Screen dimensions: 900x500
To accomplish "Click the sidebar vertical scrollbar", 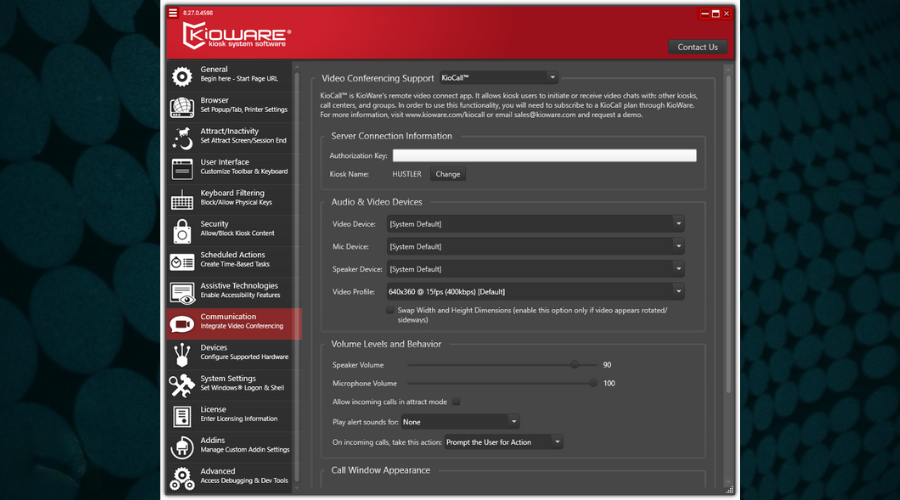I will [x=297, y=276].
